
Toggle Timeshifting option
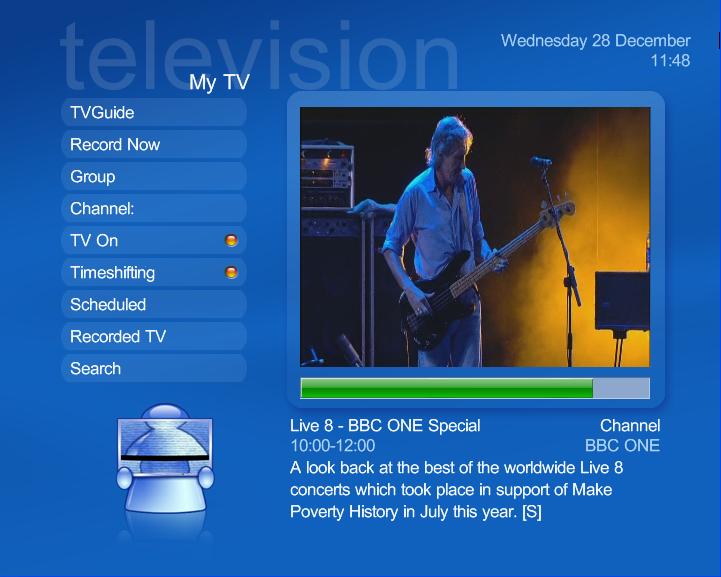point(154,272)
